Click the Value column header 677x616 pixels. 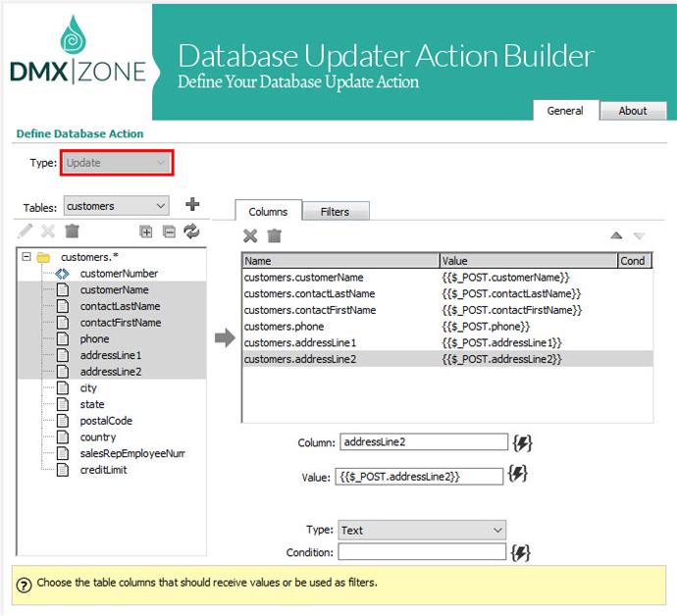tap(529, 261)
